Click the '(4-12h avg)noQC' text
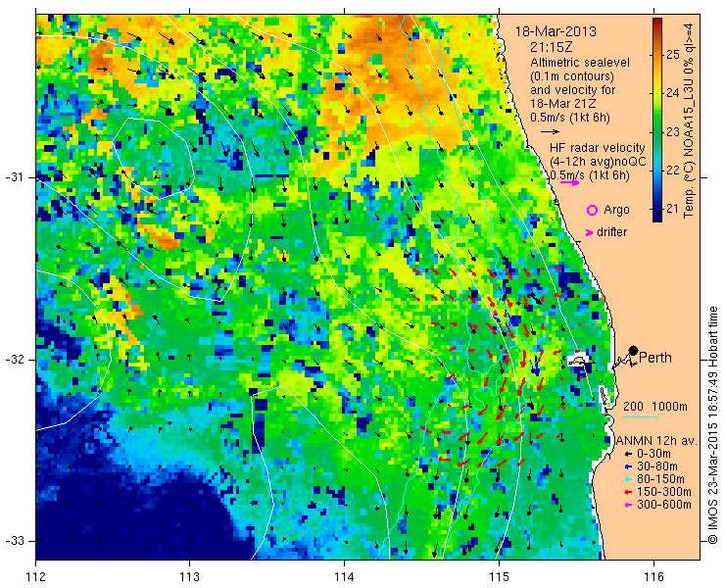This screenshot has width=725, height=588. point(598,162)
